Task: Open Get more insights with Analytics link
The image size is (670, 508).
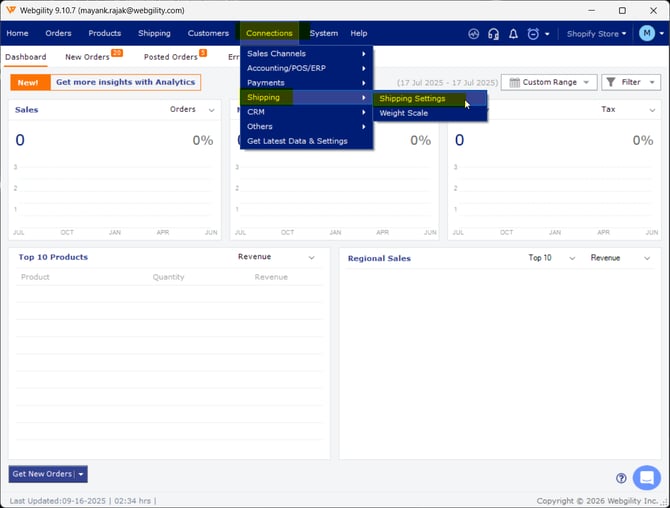Action: coord(125,82)
